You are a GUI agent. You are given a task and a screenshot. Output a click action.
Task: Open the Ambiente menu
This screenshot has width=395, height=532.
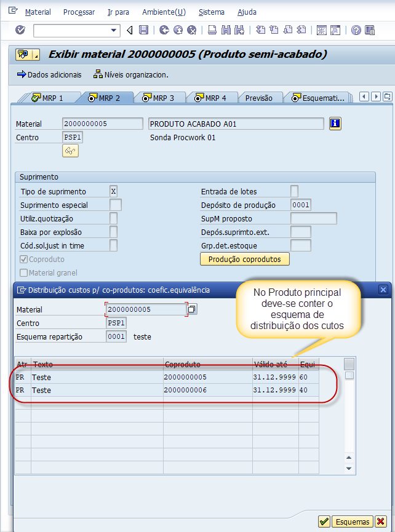(x=163, y=12)
